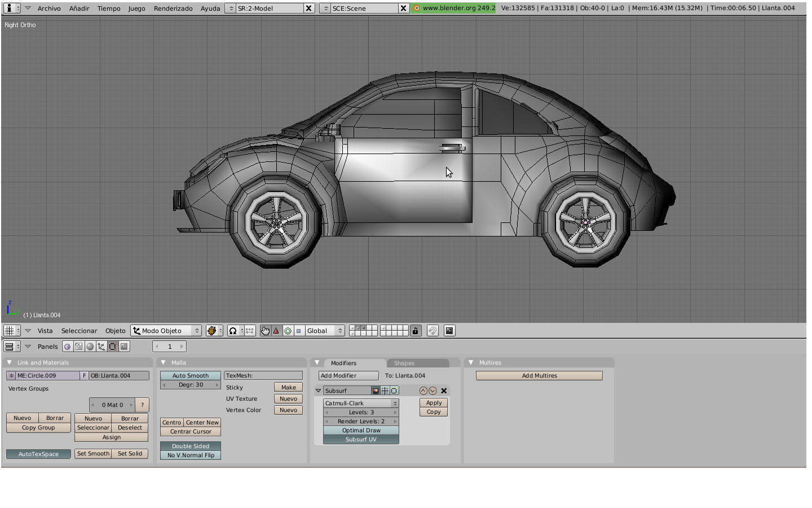The image size is (812, 508).
Task: Delete the Subsurf modifier with the X
Action: click(444, 391)
